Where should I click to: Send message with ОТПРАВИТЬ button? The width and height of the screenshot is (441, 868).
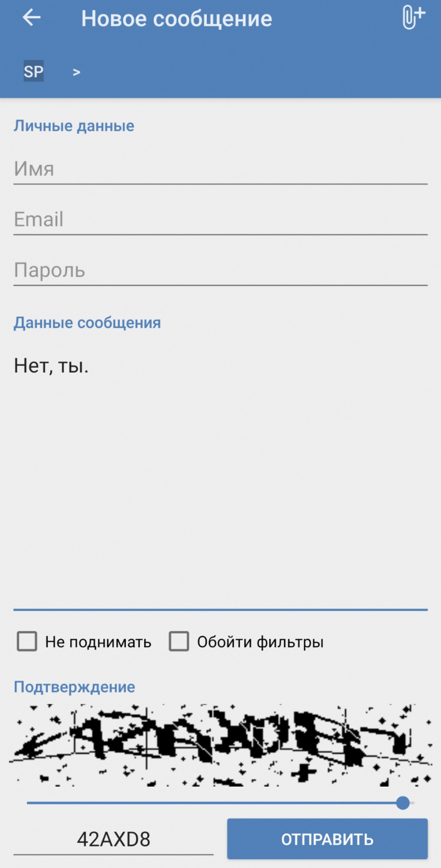coord(327,839)
